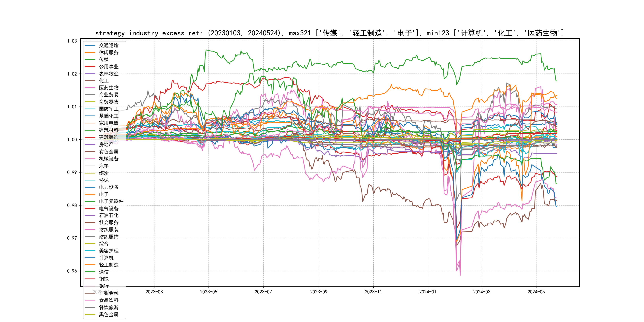Select the 电子元器件 legend entry

(x=111, y=201)
